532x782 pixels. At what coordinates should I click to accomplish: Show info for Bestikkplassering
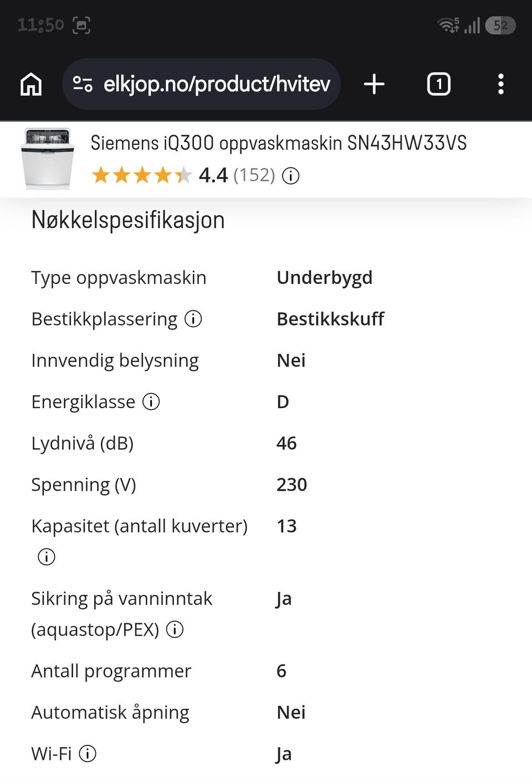(193, 319)
